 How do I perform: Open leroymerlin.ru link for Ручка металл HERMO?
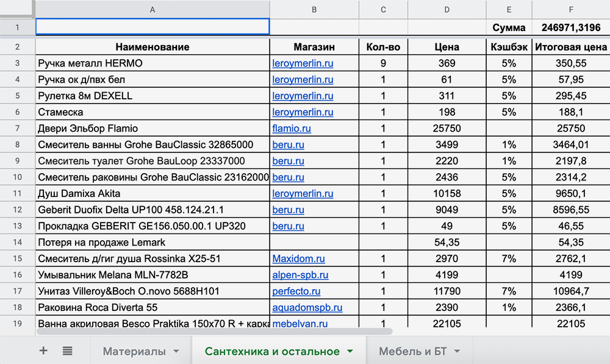tap(303, 63)
